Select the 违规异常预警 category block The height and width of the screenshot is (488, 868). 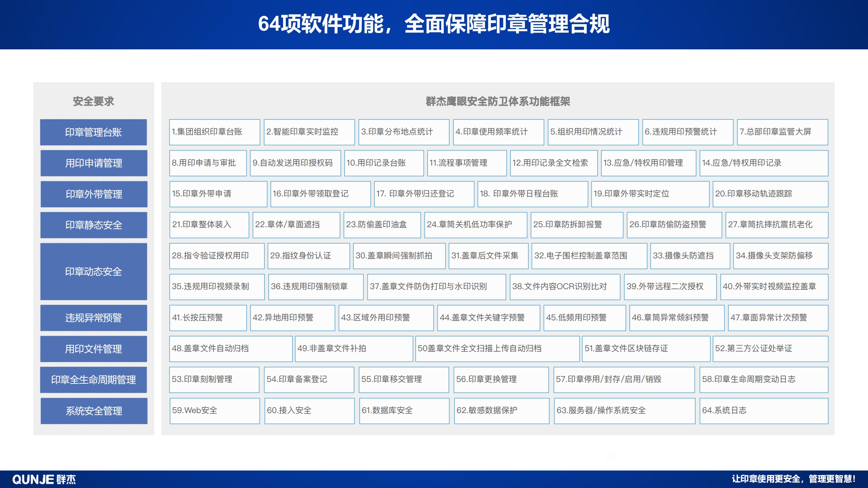click(x=93, y=318)
